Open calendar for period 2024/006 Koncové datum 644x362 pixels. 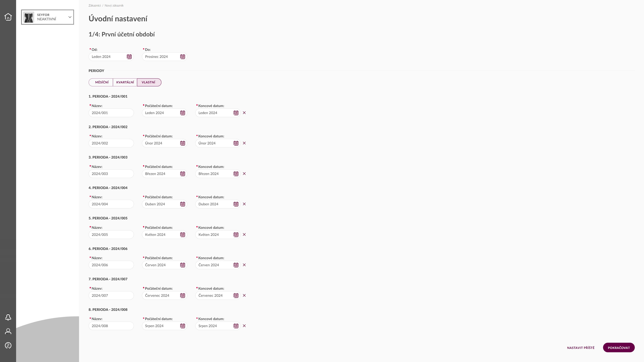tap(236, 265)
